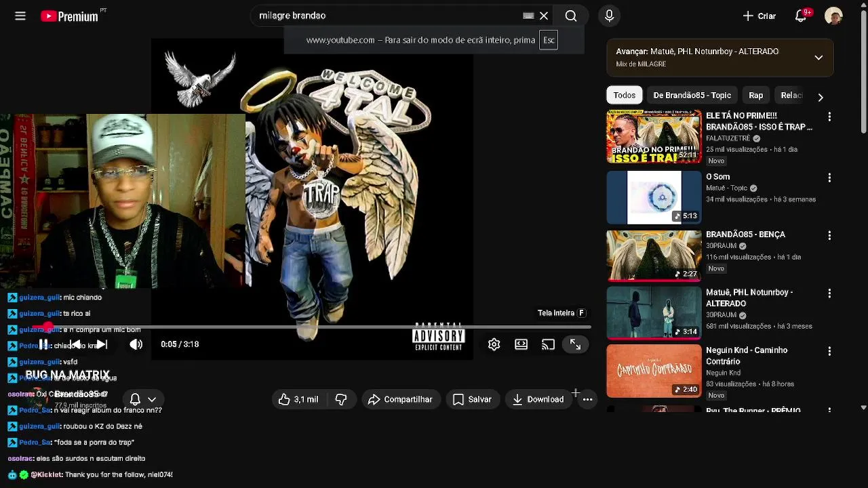Dislike the video thumbs-down
Viewport: 868px width, 488px height.
pyautogui.click(x=341, y=400)
